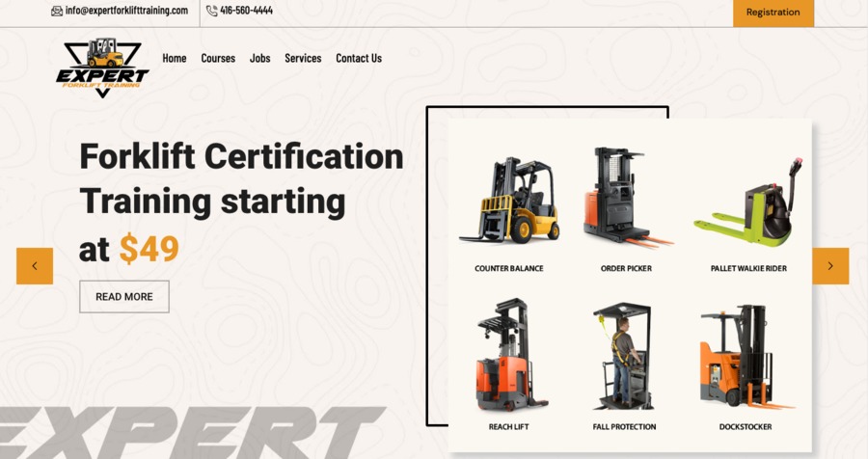868x459 pixels.
Task: Open the Services menu item
Action: click(x=303, y=58)
